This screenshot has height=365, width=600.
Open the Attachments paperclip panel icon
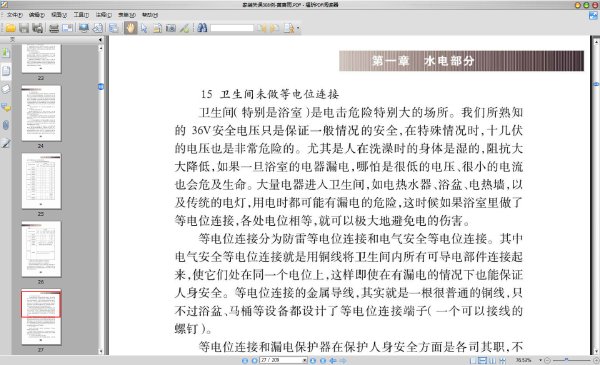[x=6, y=125]
